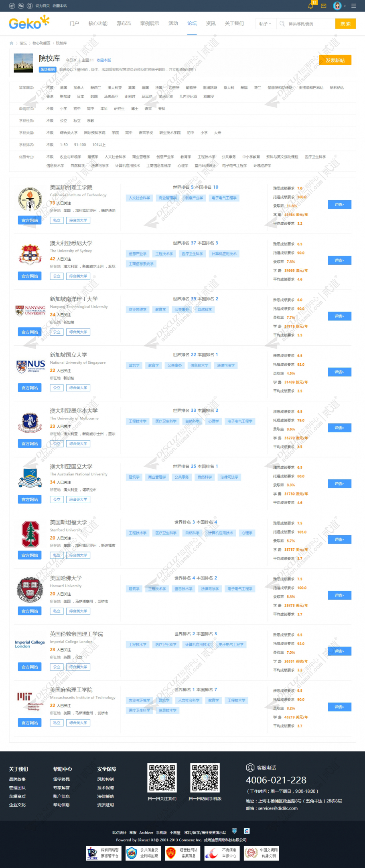Screen dimensions: 365x868
Task: Select 研究生 application level filter
Action: 119,109
